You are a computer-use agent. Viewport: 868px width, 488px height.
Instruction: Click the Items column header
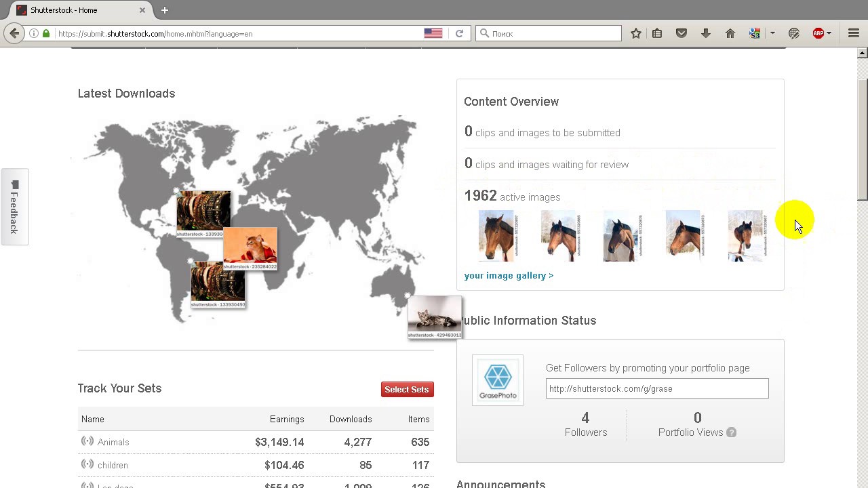(x=419, y=419)
